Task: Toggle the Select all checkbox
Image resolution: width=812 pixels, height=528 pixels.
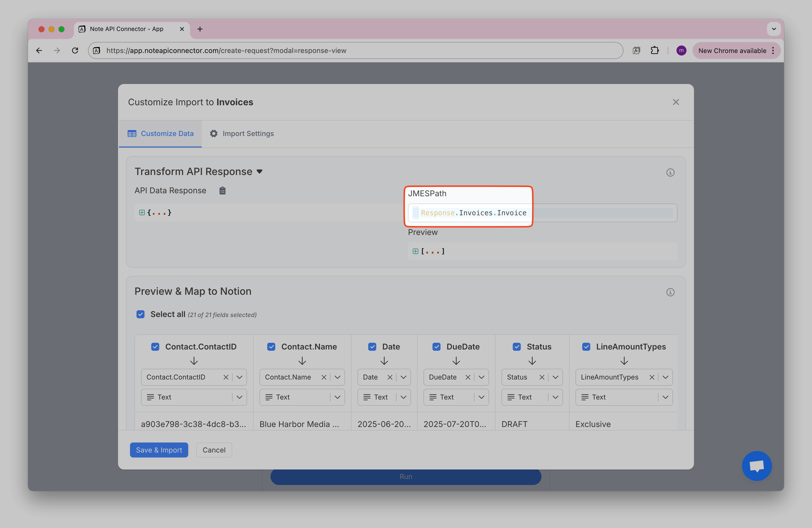Action: click(x=140, y=314)
